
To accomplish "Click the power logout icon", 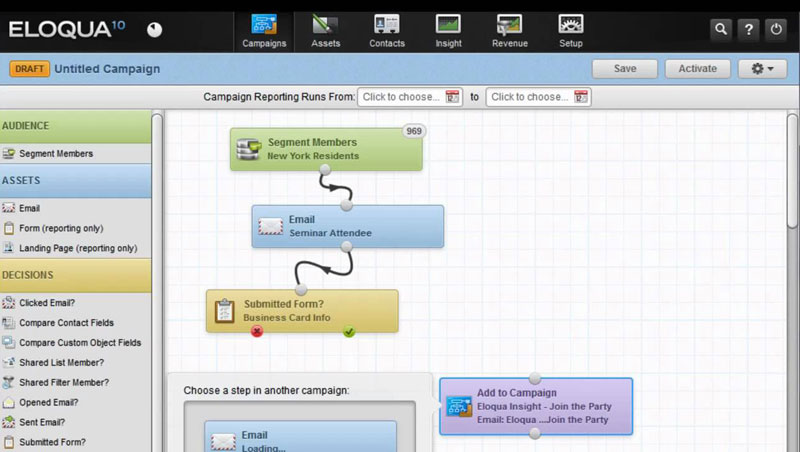I will tap(776, 30).
